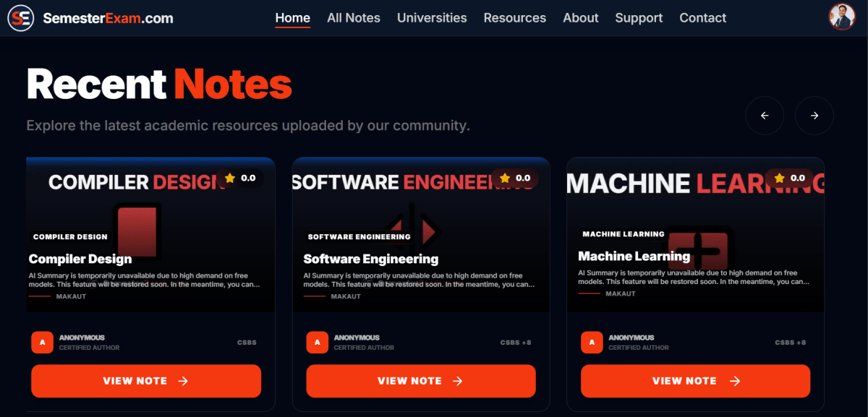Click AI Summary text on Compiler Design card
The width and height of the screenshot is (868, 417).
click(x=145, y=280)
